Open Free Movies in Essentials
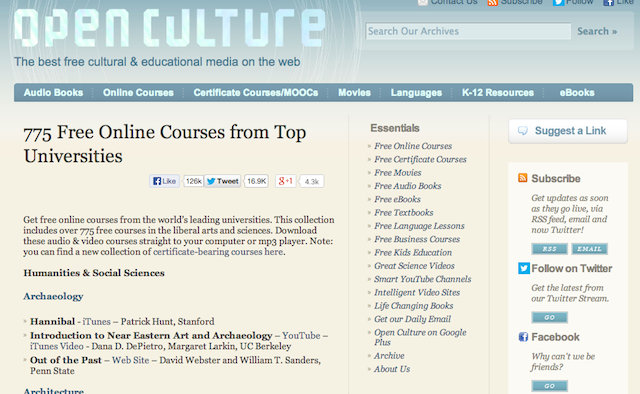Viewport: 640px width, 394px height. coord(398,173)
